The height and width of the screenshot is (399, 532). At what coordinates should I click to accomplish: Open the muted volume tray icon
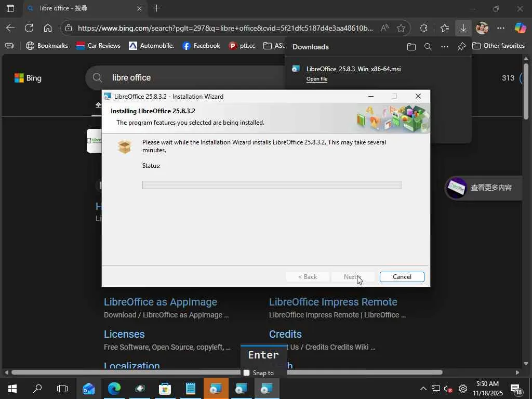point(448,389)
